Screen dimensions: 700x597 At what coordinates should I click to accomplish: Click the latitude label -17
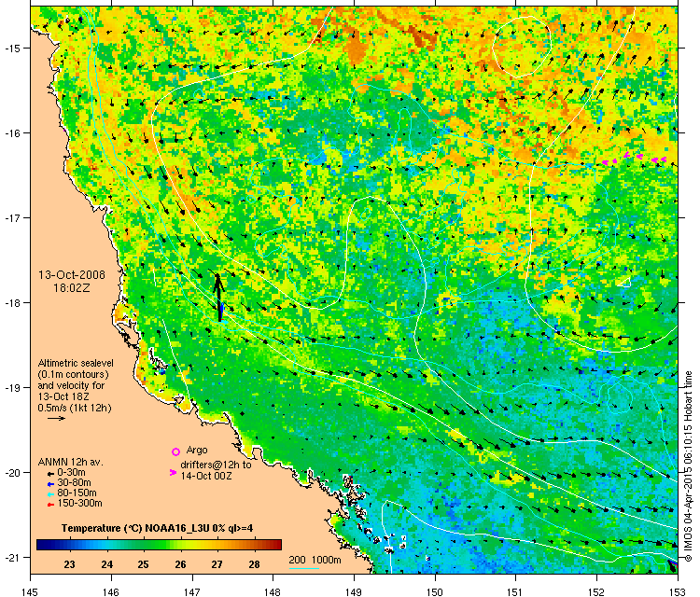pos(12,217)
